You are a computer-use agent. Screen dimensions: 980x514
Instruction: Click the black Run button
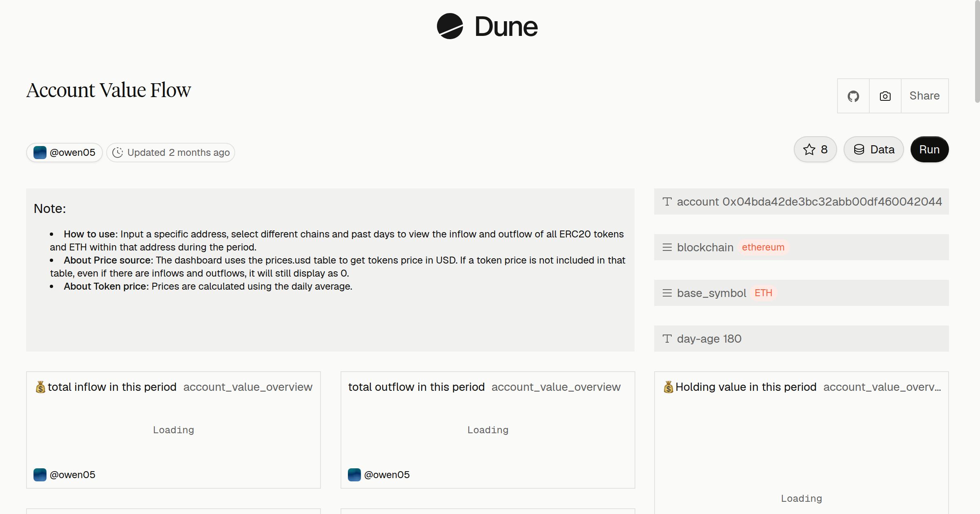(x=929, y=149)
